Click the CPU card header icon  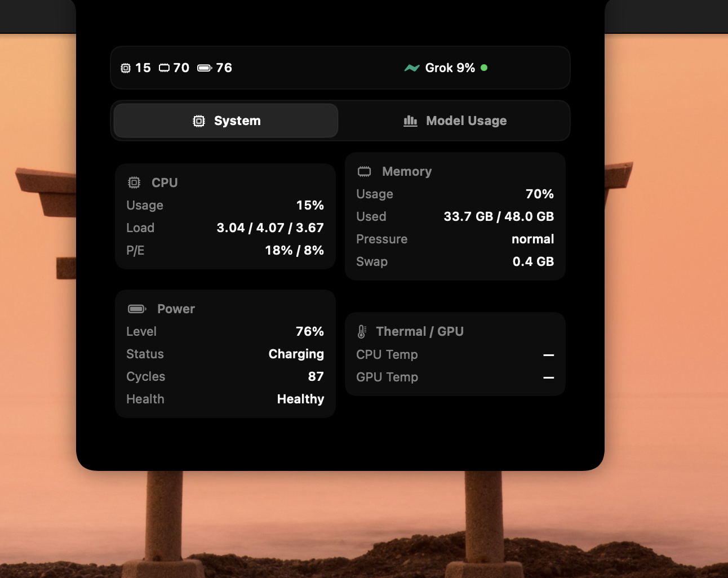[134, 183]
